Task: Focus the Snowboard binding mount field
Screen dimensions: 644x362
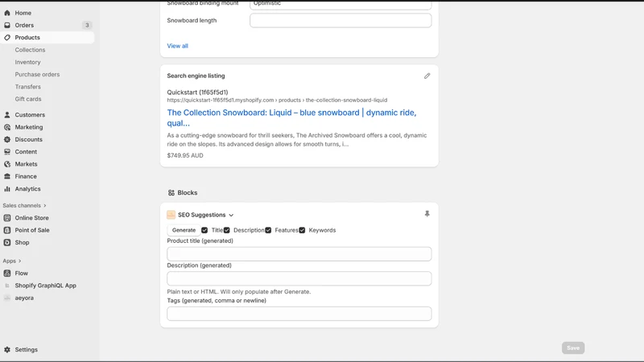Action: coord(341,4)
